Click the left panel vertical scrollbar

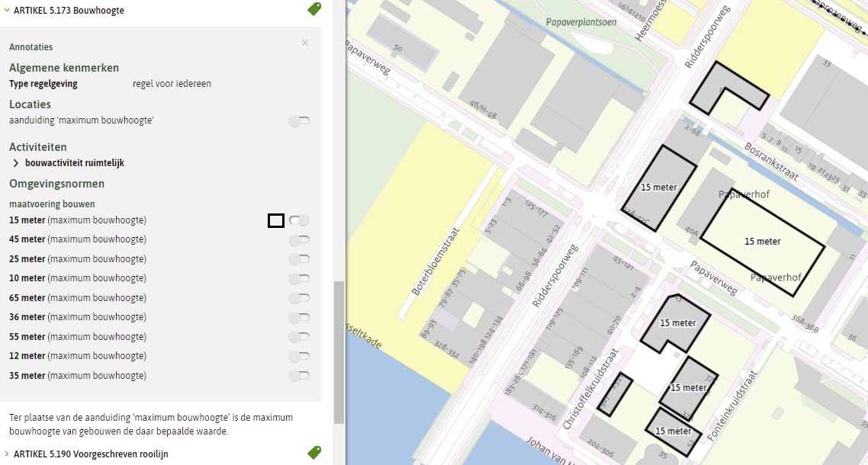[x=339, y=352]
